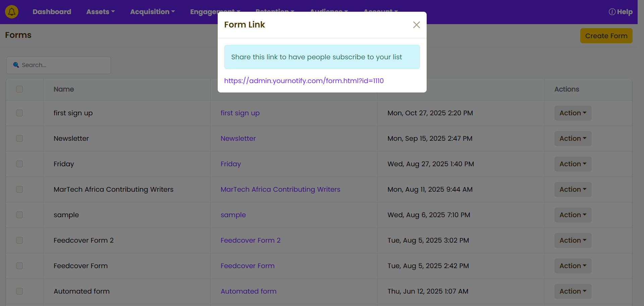The image size is (644, 306).
Task: Open the Assets menu
Action: [x=100, y=12]
